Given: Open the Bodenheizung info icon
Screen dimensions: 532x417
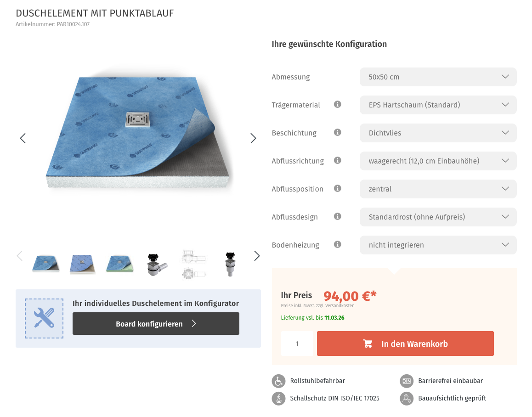Looking at the screenshot, I should click(x=338, y=244).
